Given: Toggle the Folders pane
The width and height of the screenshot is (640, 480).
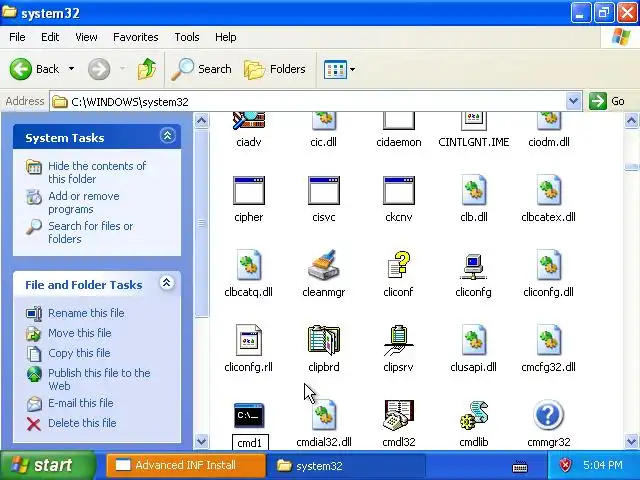Looking at the screenshot, I should [274, 69].
